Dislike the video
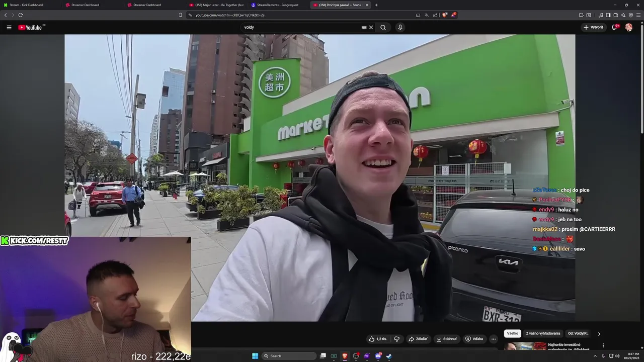Screen dimensions: 644x362 396,339
